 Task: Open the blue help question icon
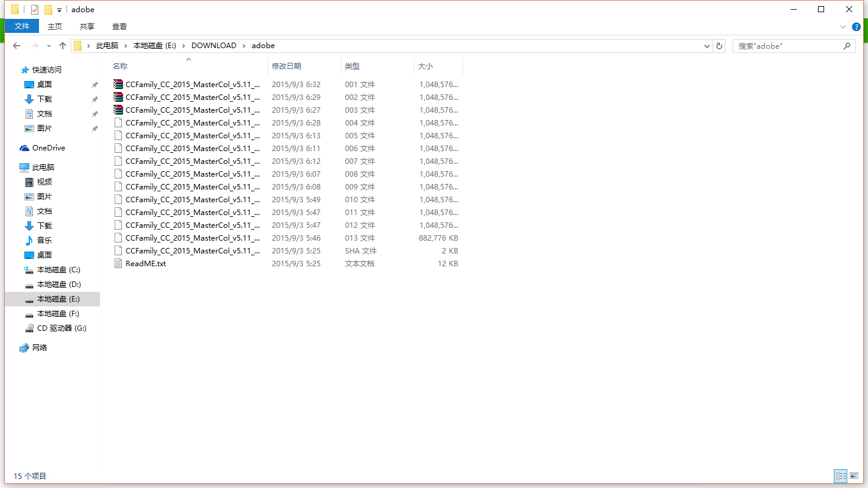pyautogui.click(x=856, y=27)
